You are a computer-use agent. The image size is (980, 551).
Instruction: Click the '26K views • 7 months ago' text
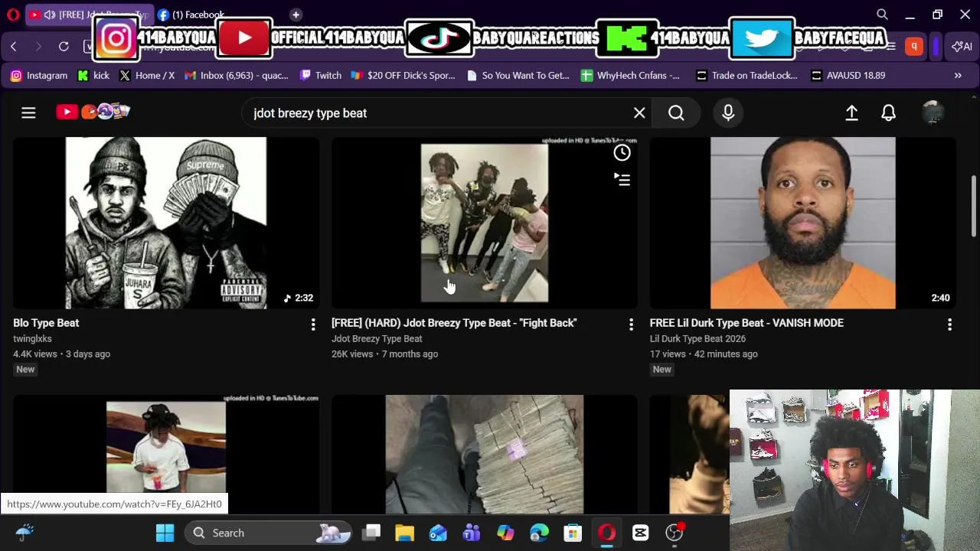pos(384,354)
